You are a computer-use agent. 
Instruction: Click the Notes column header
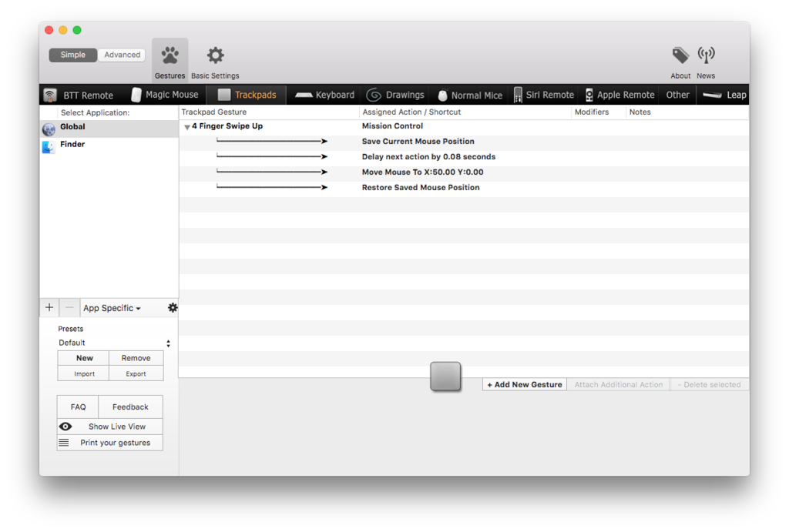687,112
